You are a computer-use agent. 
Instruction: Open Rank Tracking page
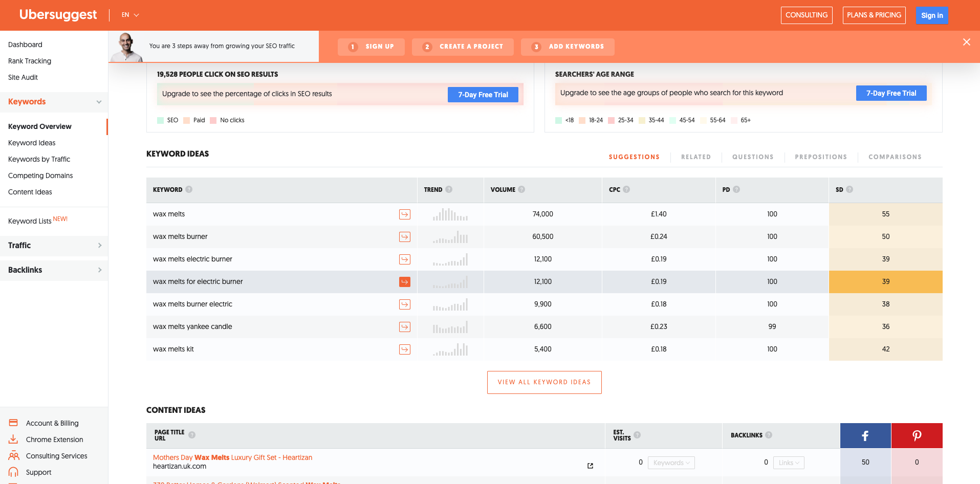pyautogui.click(x=30, y=61)
